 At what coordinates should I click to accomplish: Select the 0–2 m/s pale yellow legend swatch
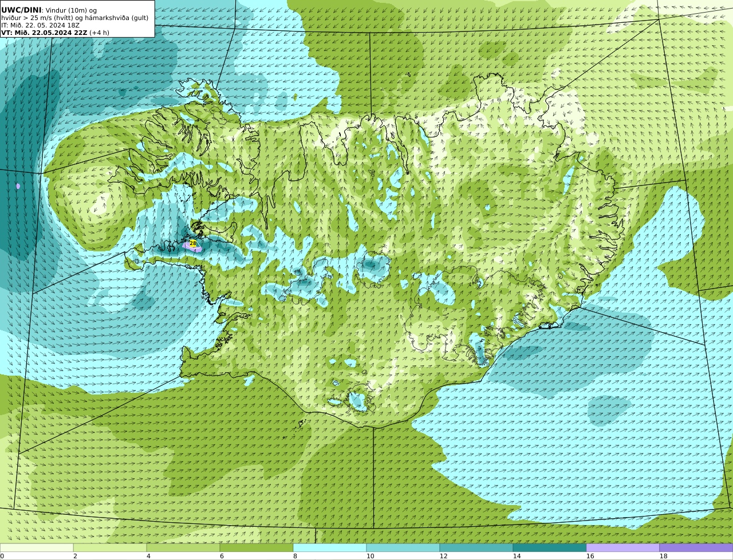coord(37,547)
